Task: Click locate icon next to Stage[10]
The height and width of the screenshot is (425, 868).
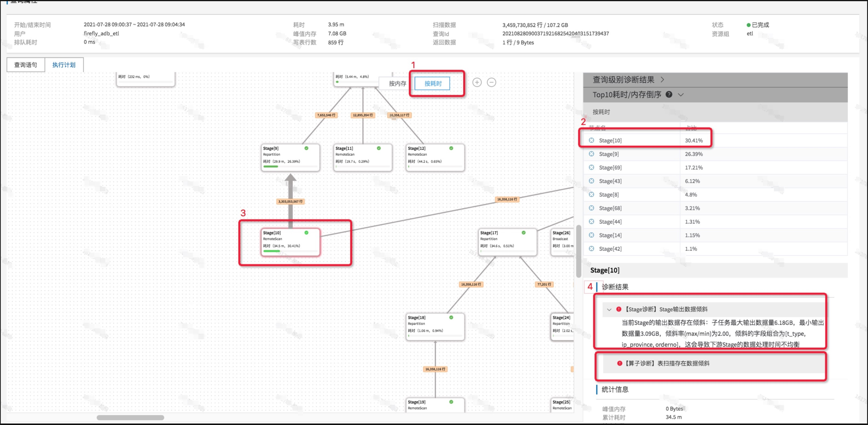Action: (591, 140)
